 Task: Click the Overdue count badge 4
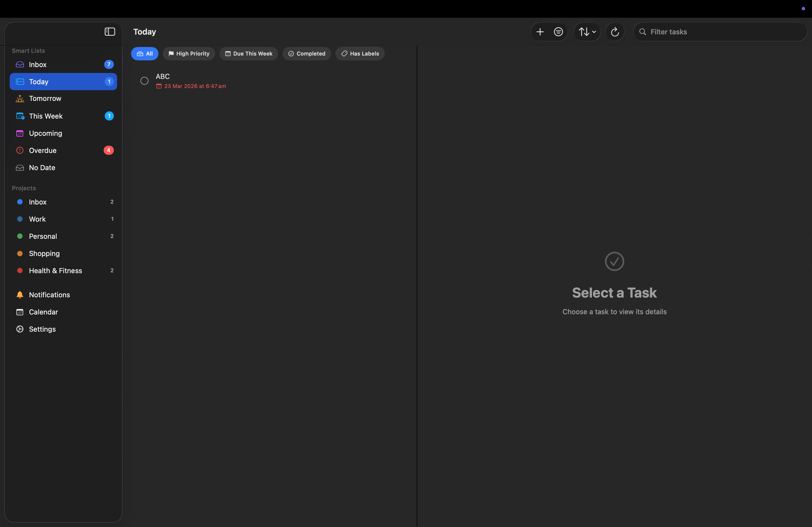(108, 150)
